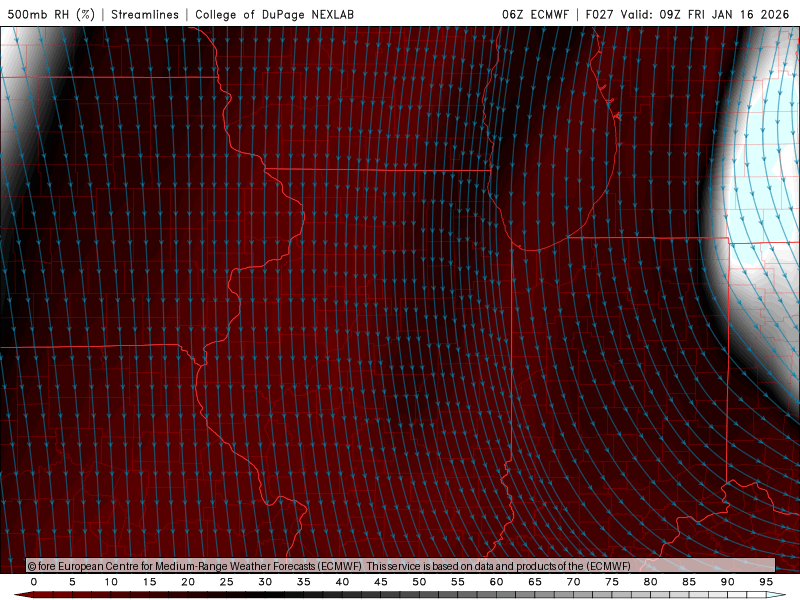Click the "90" color scale label
800x600 pixels.
(x=727, y=582)
